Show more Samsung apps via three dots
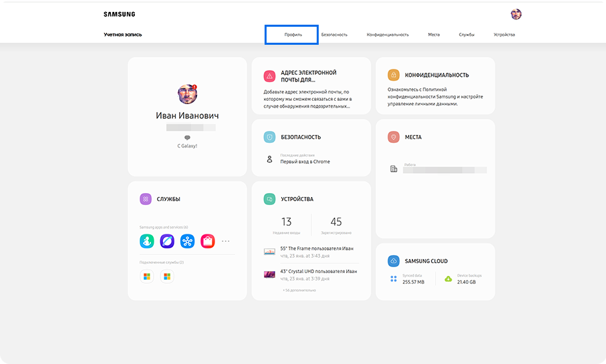Viewport: 606px width, 364px height. tap(226, 241)
